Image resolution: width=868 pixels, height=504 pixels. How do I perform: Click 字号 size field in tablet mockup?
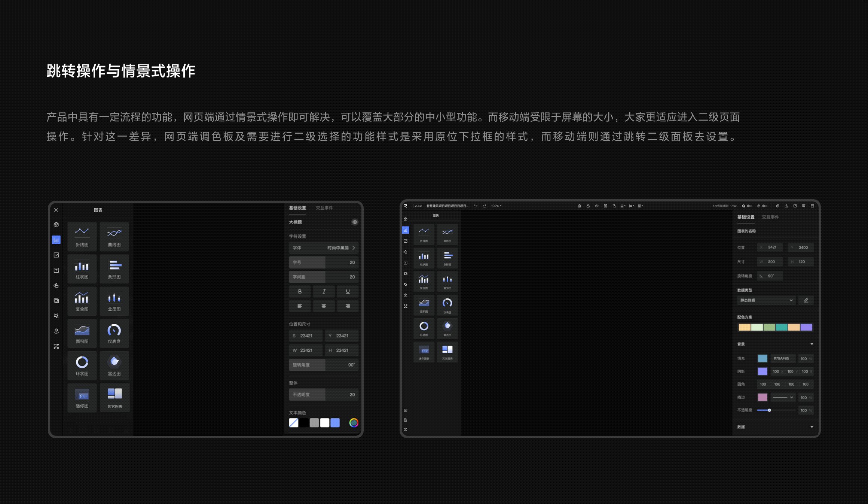click(324, 262)
